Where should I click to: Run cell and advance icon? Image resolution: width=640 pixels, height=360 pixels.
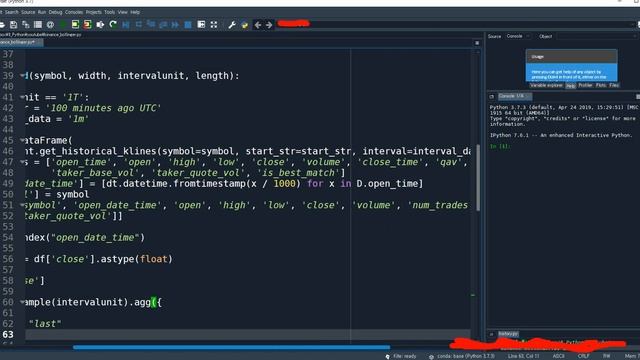[87, 25]
